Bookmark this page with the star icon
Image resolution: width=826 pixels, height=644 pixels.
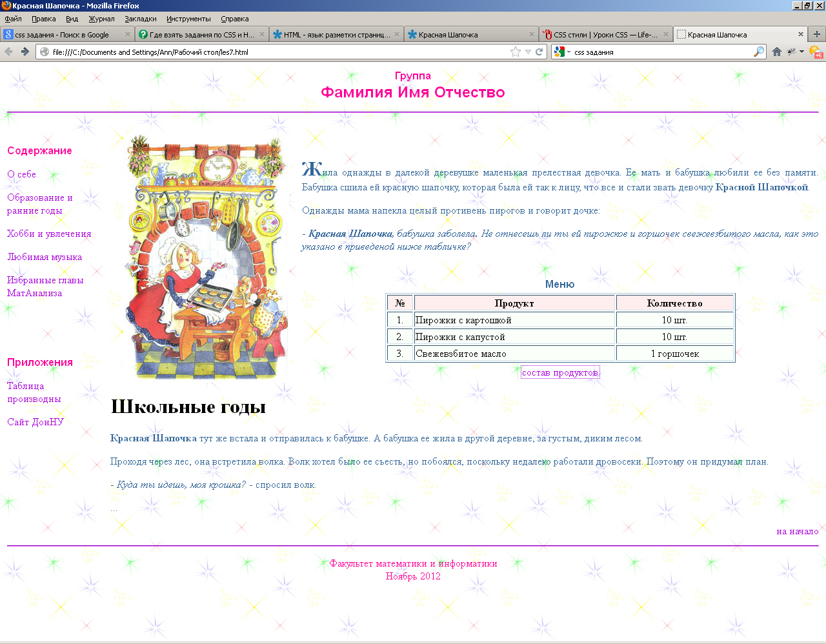(516, 52)
